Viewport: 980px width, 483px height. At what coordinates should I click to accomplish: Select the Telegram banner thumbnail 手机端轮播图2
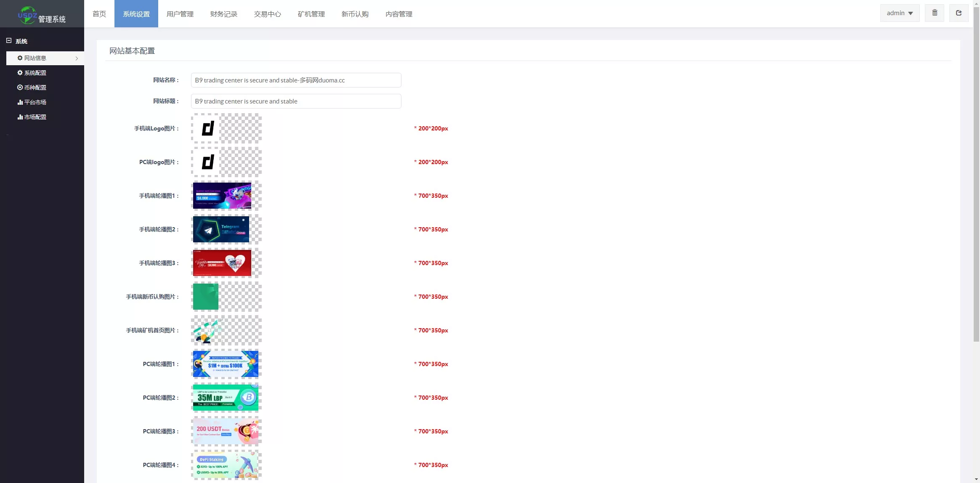coord(221,229)
